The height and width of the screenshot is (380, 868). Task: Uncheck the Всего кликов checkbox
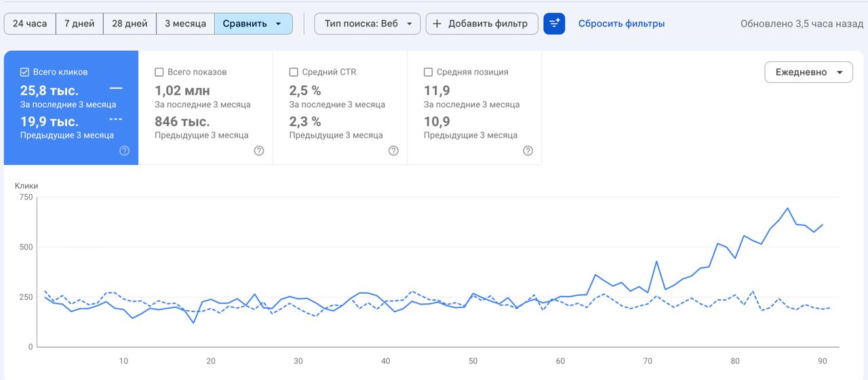[x=24, y=72]
